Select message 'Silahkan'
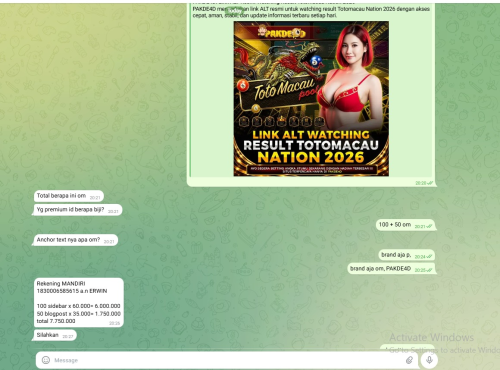 [55, 335]
